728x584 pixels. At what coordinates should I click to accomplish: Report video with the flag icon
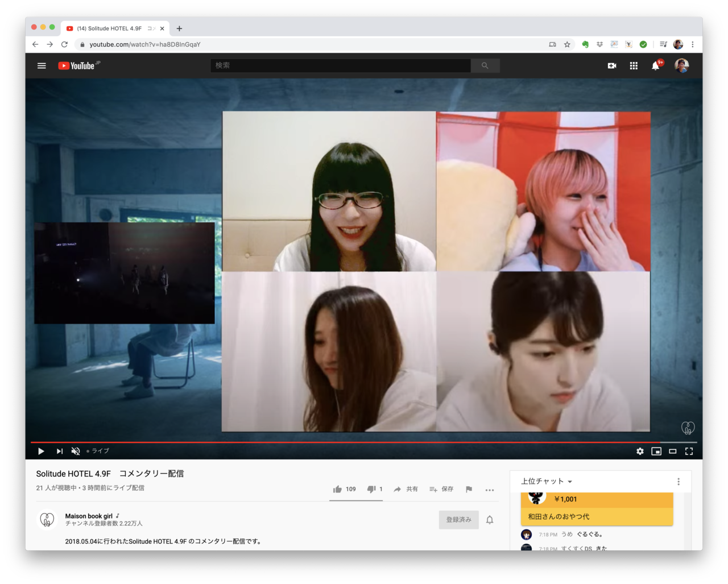469,489
